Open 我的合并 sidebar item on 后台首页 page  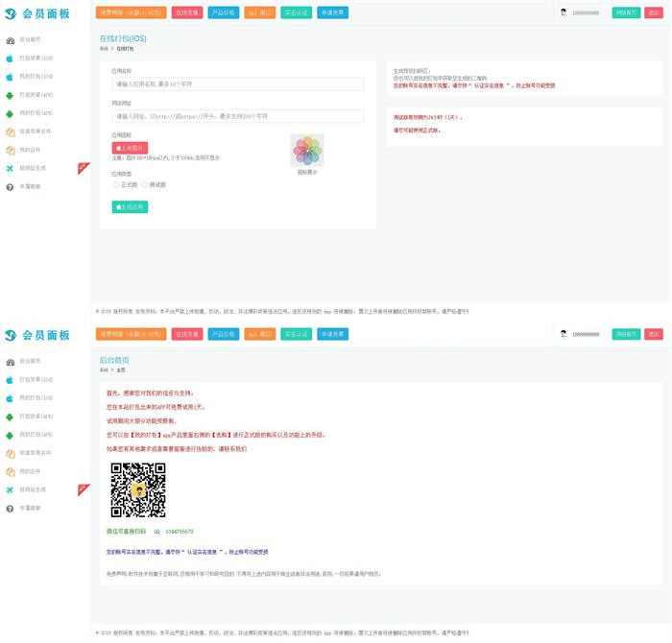point(30,471)
